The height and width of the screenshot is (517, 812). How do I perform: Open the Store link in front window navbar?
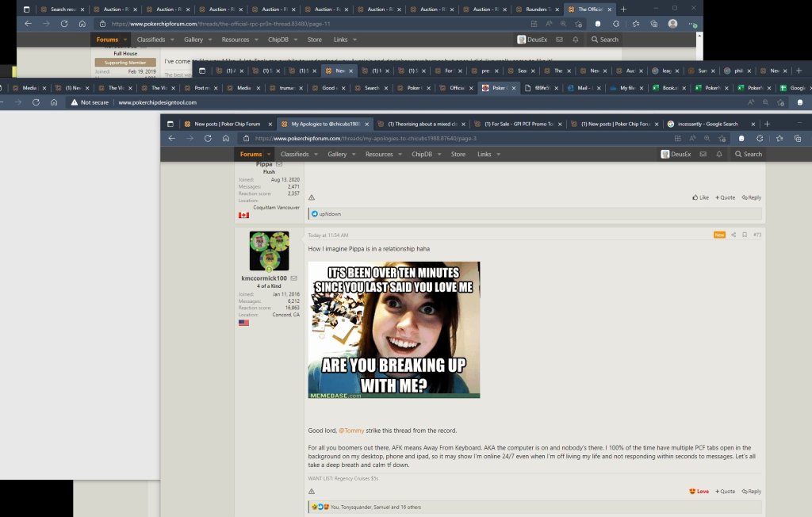[458, 154]
